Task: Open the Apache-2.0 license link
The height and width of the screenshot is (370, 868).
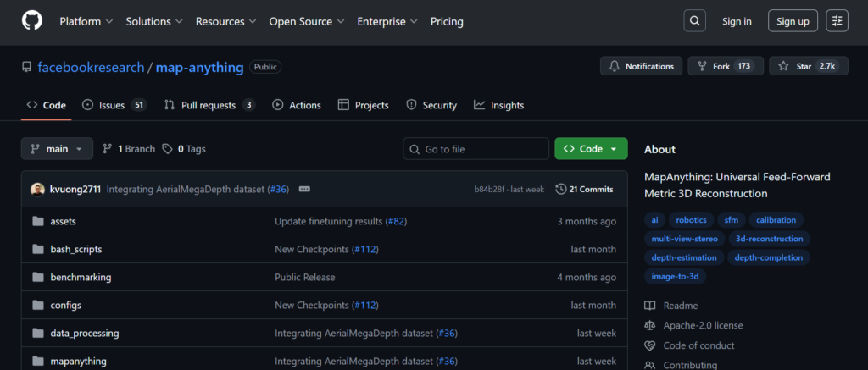Action: pyautogui.click(x=703, y=325)
